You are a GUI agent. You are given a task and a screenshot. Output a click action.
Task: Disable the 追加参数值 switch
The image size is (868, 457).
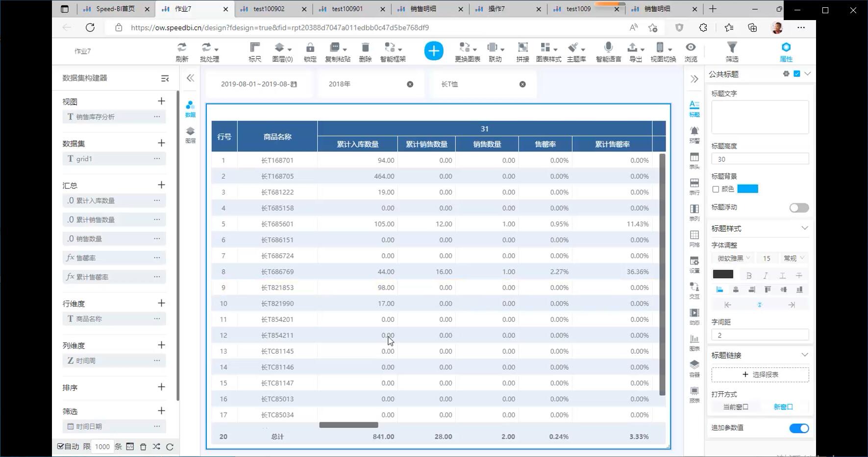click(799, 429)
